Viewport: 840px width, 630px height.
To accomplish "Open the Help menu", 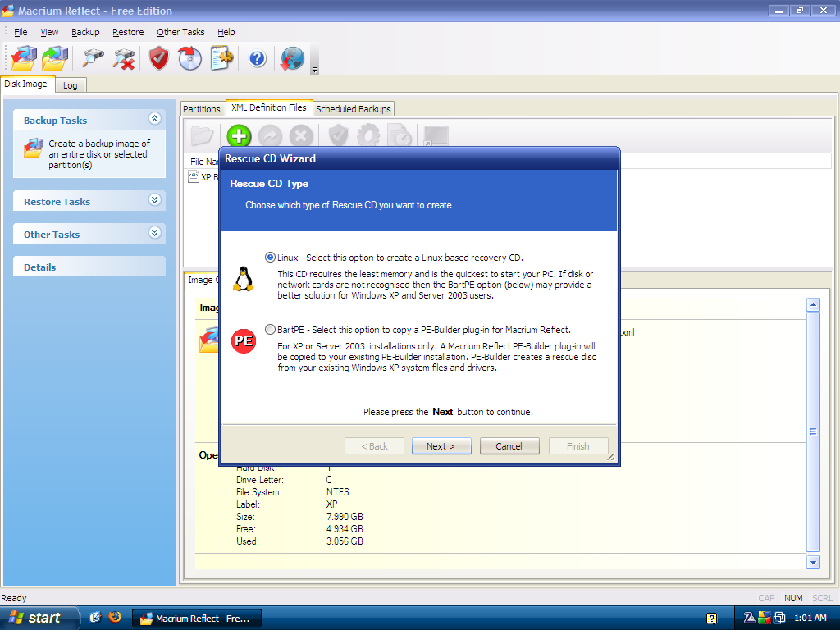I will click(226, 32).
